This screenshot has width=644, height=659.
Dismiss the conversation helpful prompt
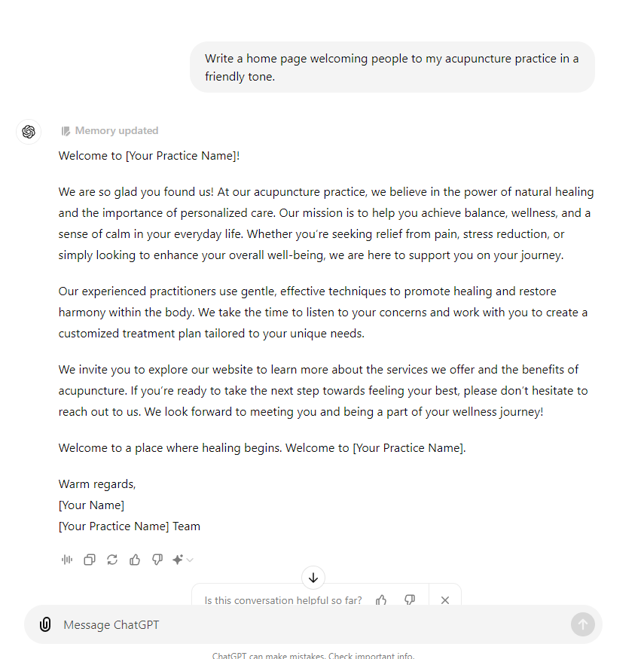click(x=445, y=600)
